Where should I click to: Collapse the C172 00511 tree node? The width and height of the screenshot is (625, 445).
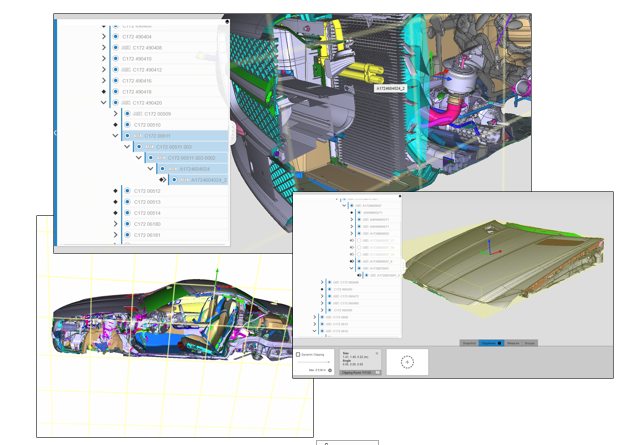click(116, 136)
